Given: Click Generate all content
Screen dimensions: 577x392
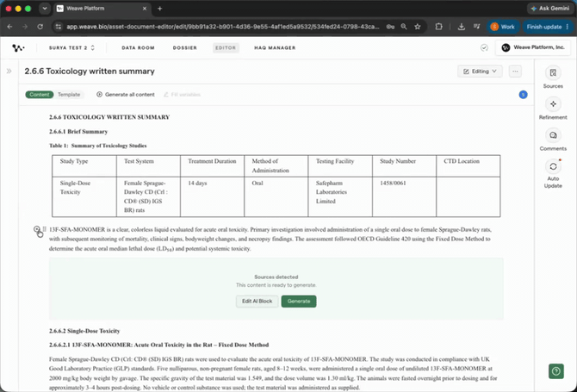Looking at the screenshot, I should click(x=126, y=95).
